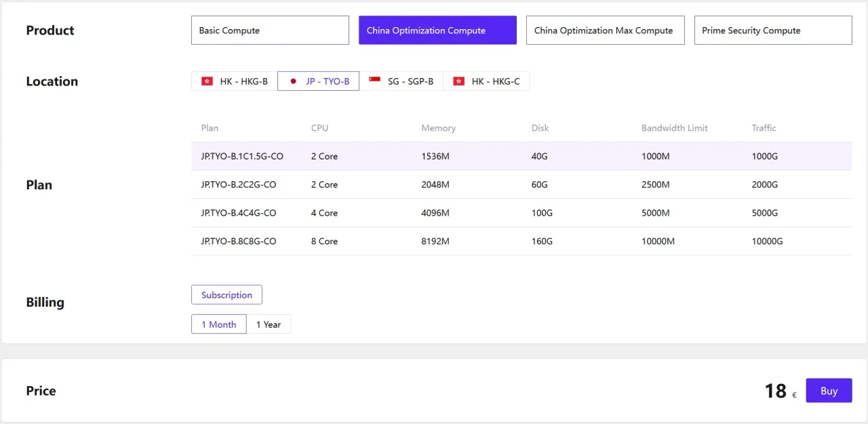Choose Subscription billing type

coord(226,295)
